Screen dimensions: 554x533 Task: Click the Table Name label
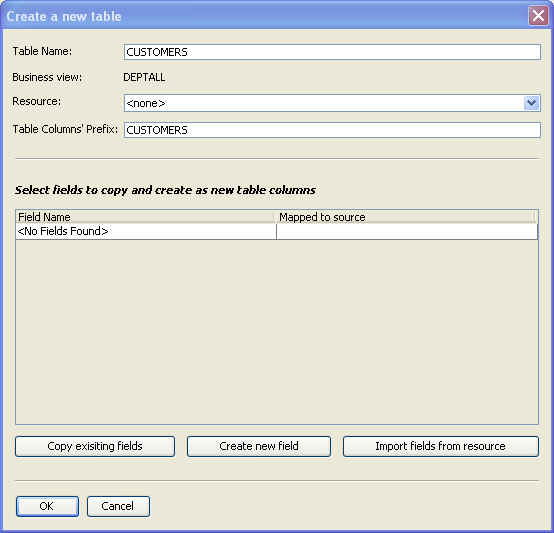click(42, 51)
